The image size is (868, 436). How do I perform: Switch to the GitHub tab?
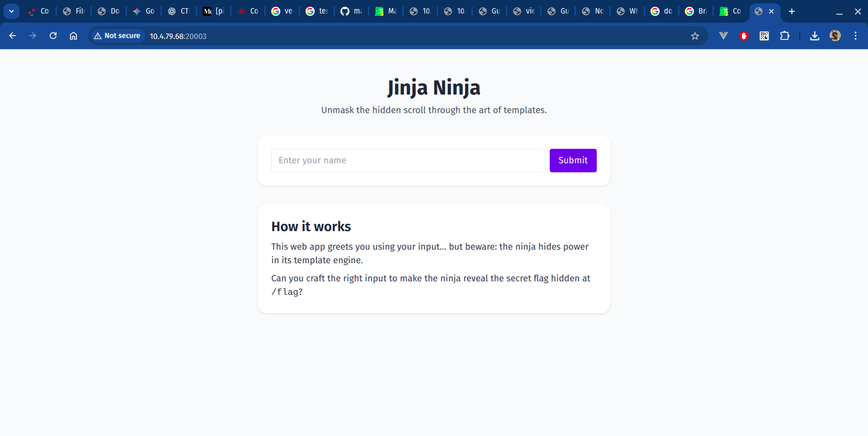[x=351, y=11]
